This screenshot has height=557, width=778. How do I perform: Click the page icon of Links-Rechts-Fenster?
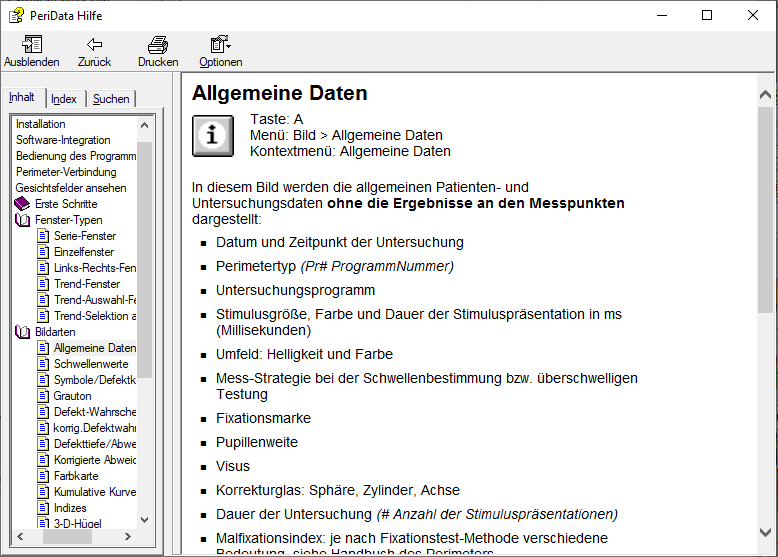click(x=43, y=268)
